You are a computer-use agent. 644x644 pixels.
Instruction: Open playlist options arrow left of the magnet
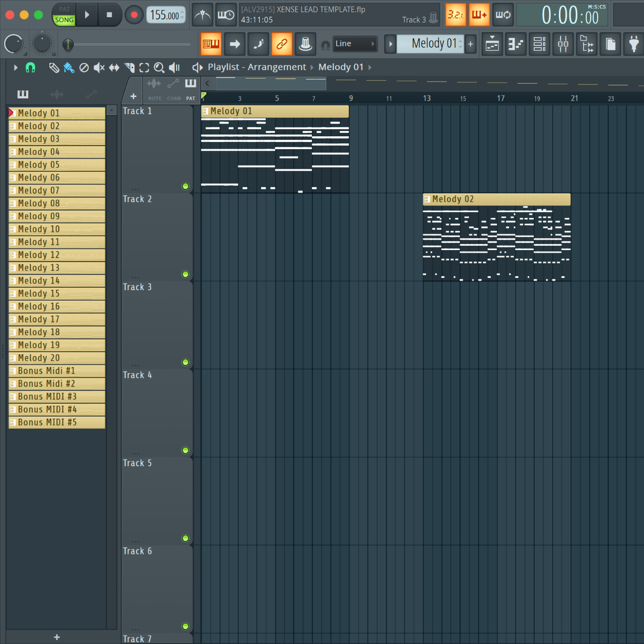pos(16,67)
